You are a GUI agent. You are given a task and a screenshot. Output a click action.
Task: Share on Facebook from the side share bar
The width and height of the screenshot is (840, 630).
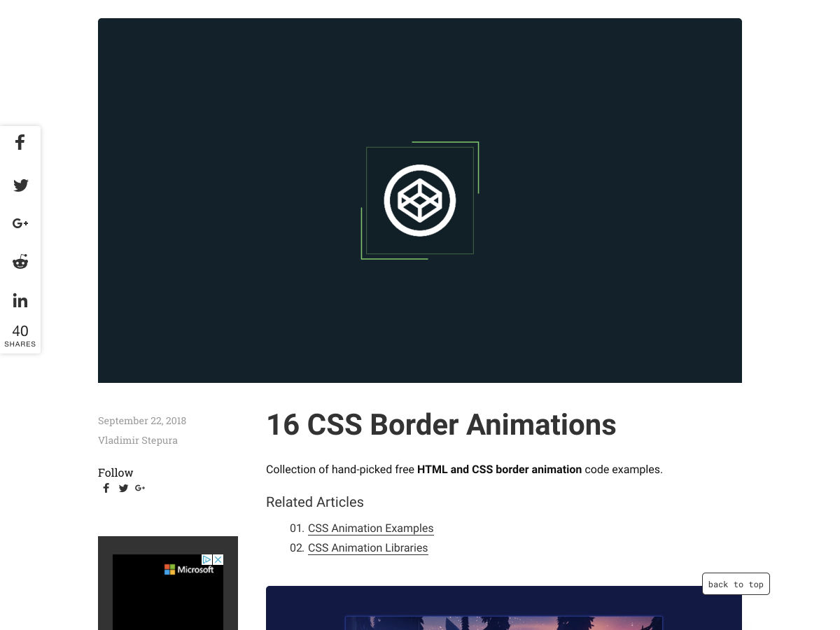click(20, 143)
